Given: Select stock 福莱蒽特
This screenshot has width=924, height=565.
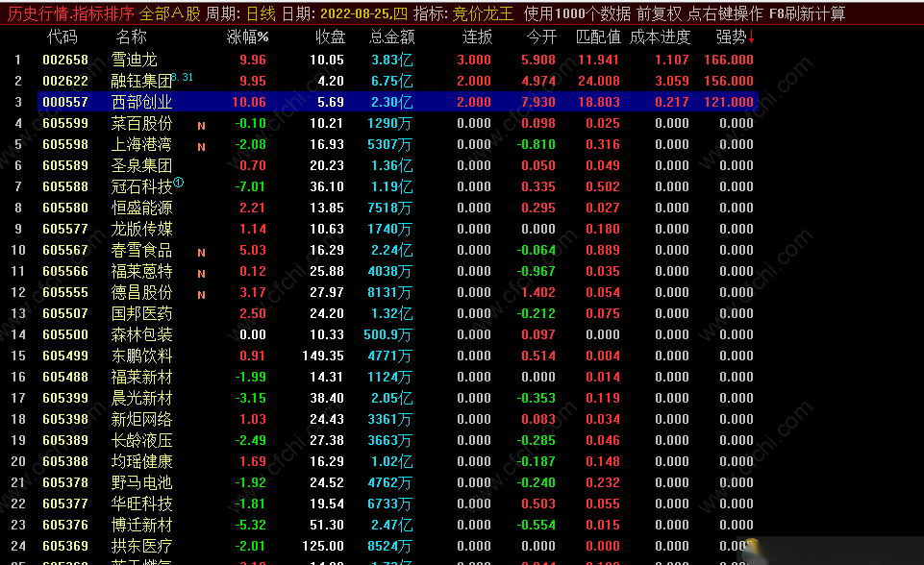Looking at the screenshot, I should point(141,272).
